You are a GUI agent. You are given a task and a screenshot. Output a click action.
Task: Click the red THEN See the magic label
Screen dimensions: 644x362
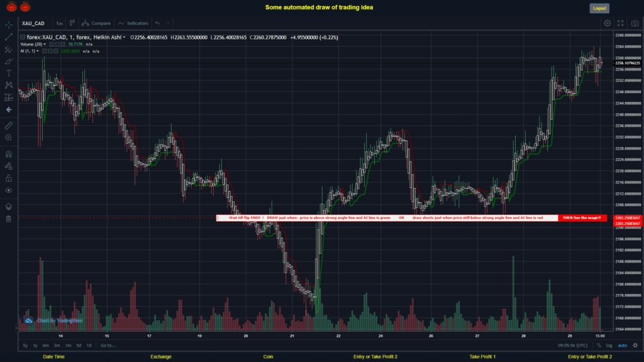click(x=582, y=218)
